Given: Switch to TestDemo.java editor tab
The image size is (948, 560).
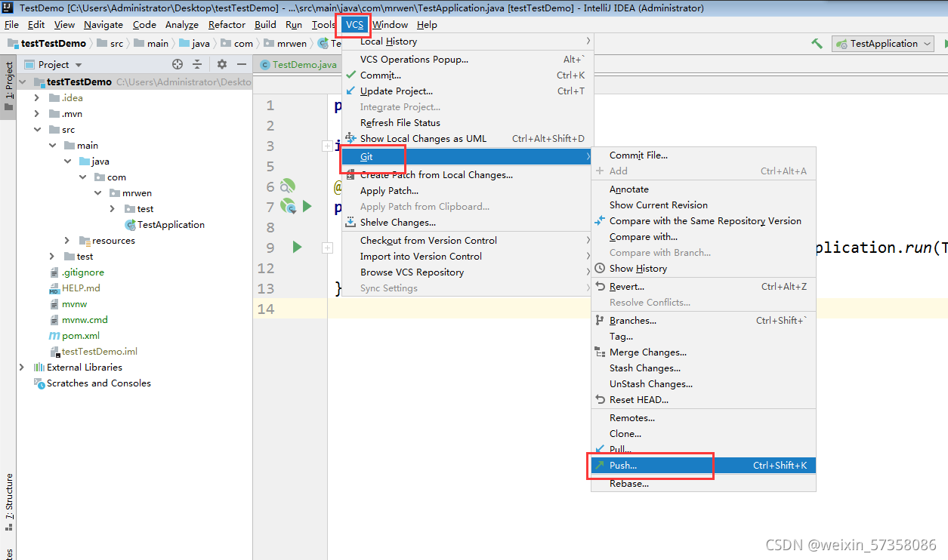Looking at the screenshot, I should pos(298,65).
